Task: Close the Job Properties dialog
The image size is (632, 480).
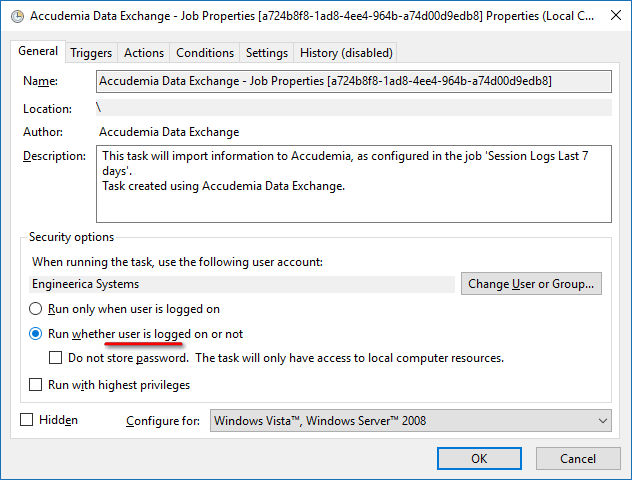Action: (615, 16)
